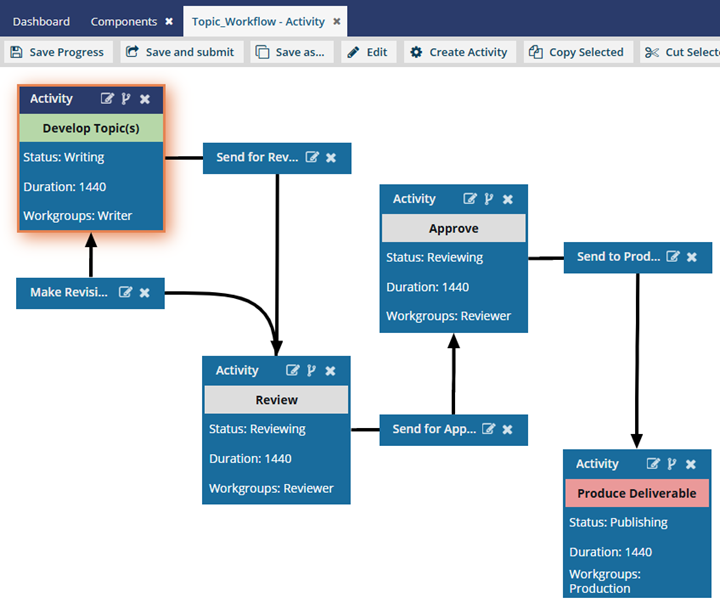Open the Components tab
The width and height of the screenshot is (720, 603).
123,21
